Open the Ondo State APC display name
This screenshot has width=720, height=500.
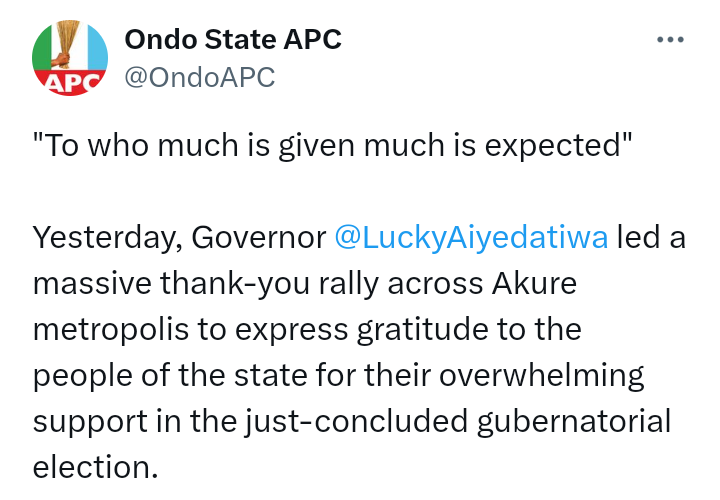[x=232, y=40]
